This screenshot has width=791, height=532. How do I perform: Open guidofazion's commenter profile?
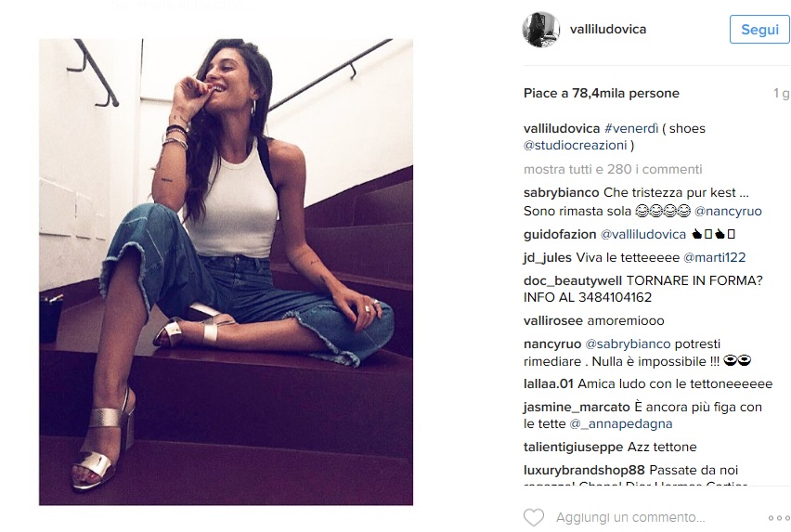click(560, 235)
